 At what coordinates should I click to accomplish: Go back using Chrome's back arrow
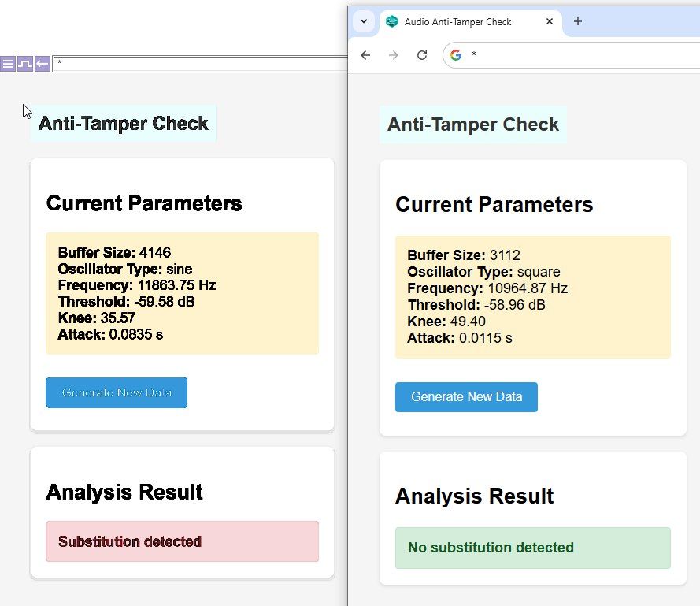tap(365, 55)
